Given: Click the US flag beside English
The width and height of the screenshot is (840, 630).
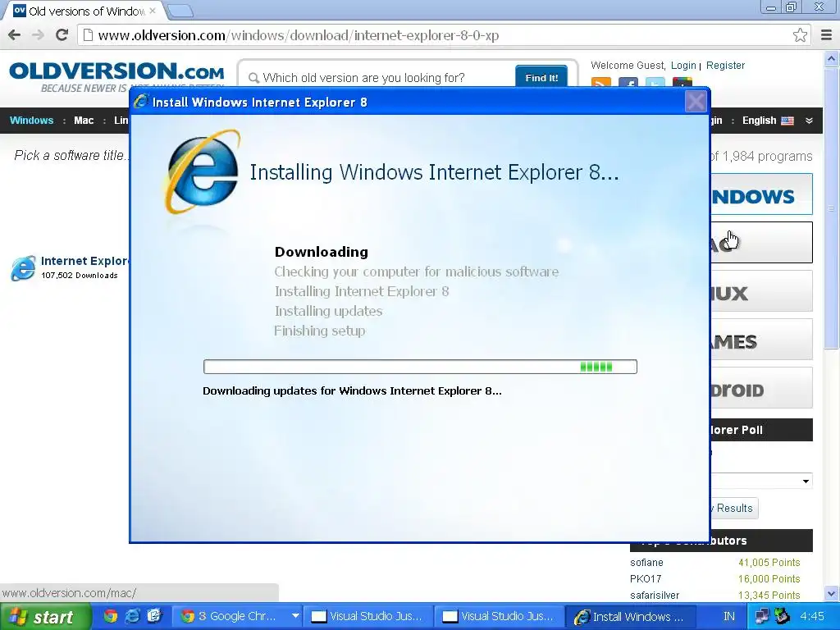Looking at the screenshot, I should click(x=787, y=121).
